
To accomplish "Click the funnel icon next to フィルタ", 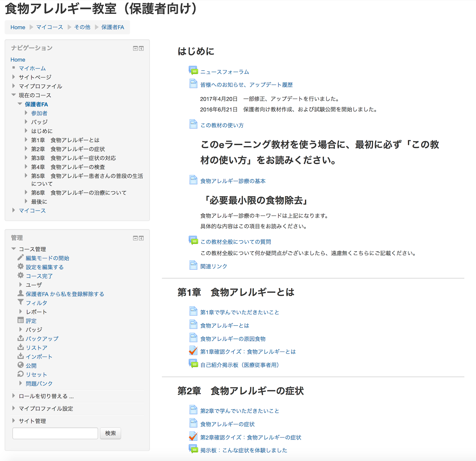I will point(21,302).
